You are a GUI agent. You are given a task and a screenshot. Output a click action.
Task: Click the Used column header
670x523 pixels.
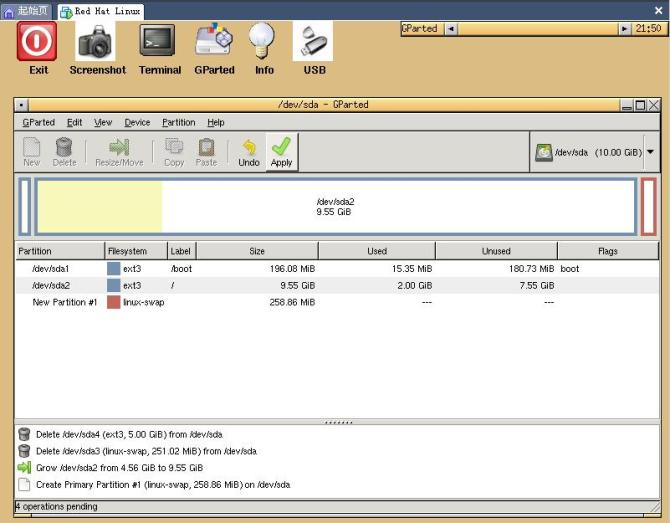(377, 251)
